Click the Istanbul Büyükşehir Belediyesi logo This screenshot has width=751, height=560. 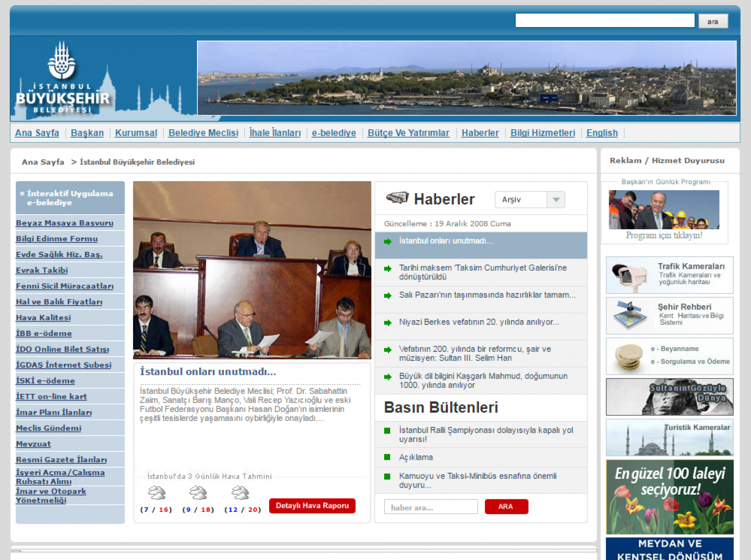(x=63, y=79)
